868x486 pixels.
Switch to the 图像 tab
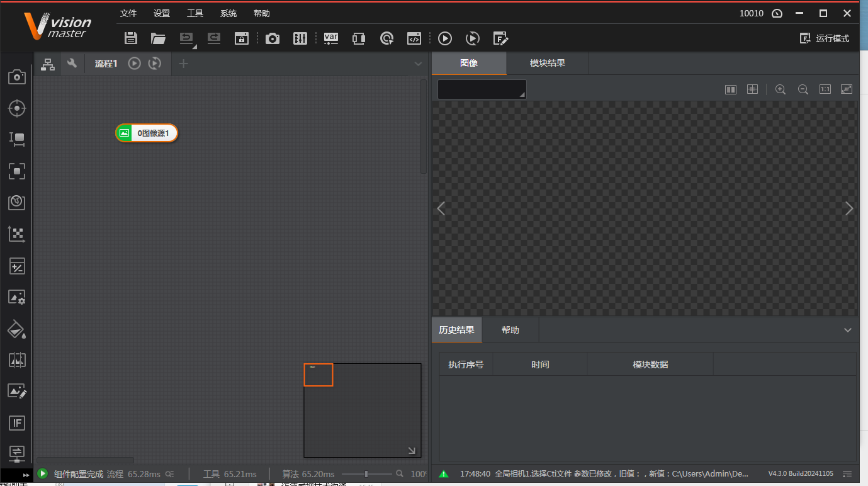[469, 63]
